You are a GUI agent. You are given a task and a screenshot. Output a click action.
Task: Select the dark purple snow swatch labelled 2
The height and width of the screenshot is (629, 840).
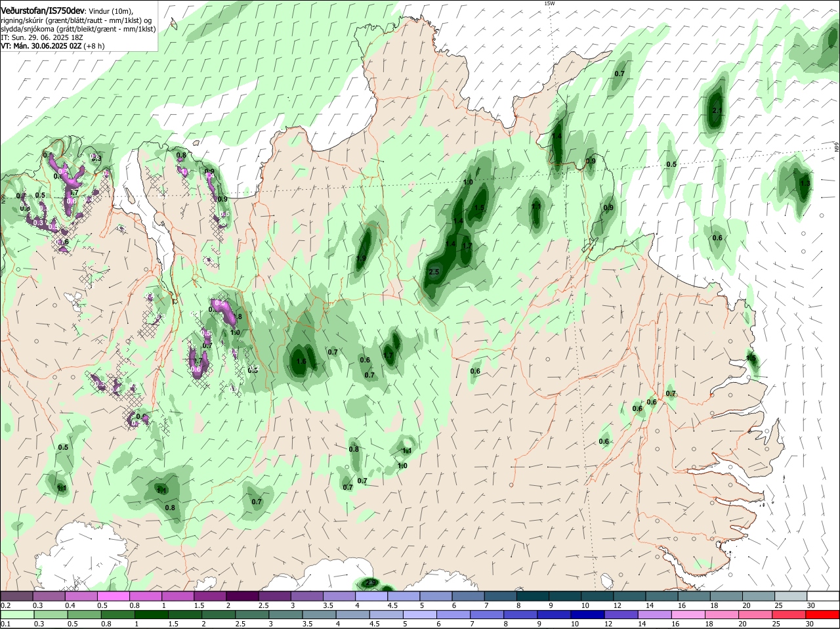[241, 596]
